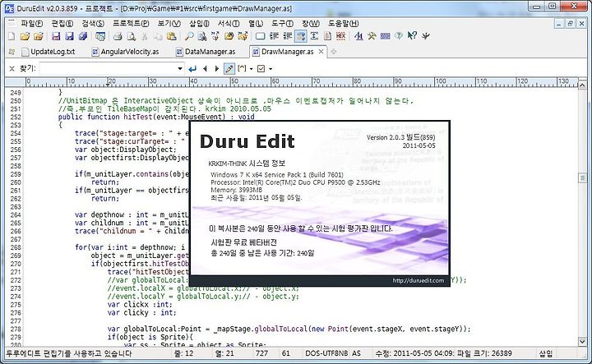
Task: Toggle the [^] regex option in find bar
Action: click(x=242, y=69)
